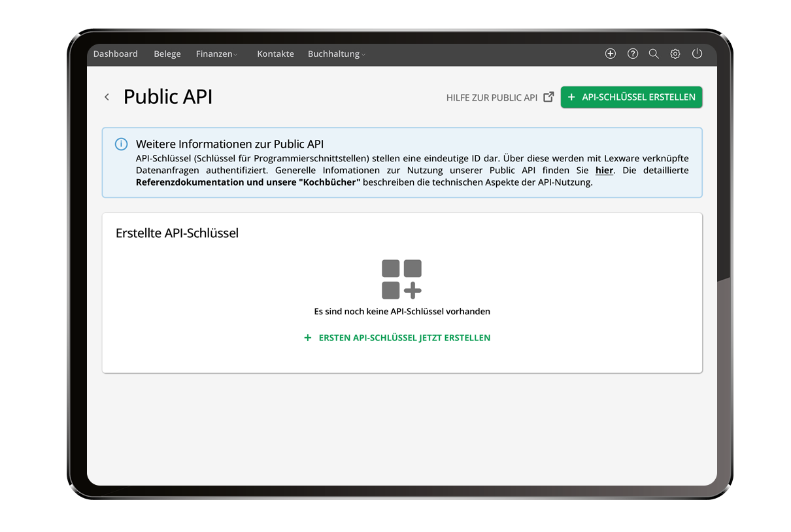Open the Hilfe zur Public API link
This screenshot has height=532, width=791.
coord(492,97)
